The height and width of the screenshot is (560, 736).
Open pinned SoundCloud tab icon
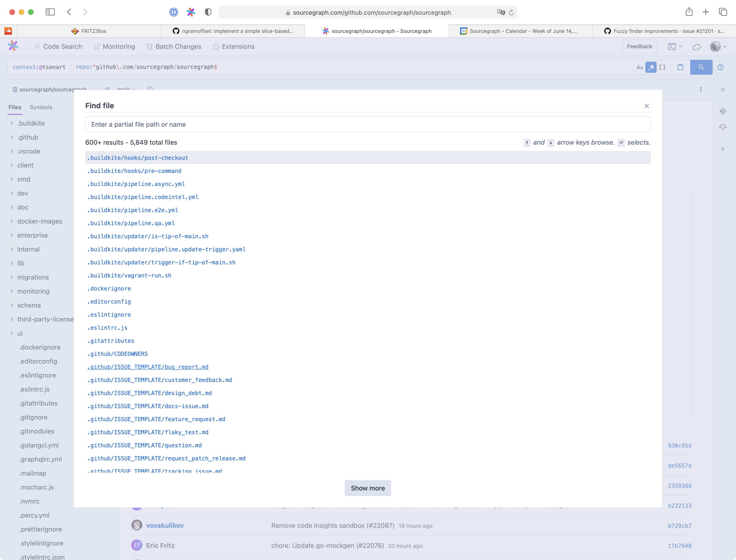tap(8, 31)
